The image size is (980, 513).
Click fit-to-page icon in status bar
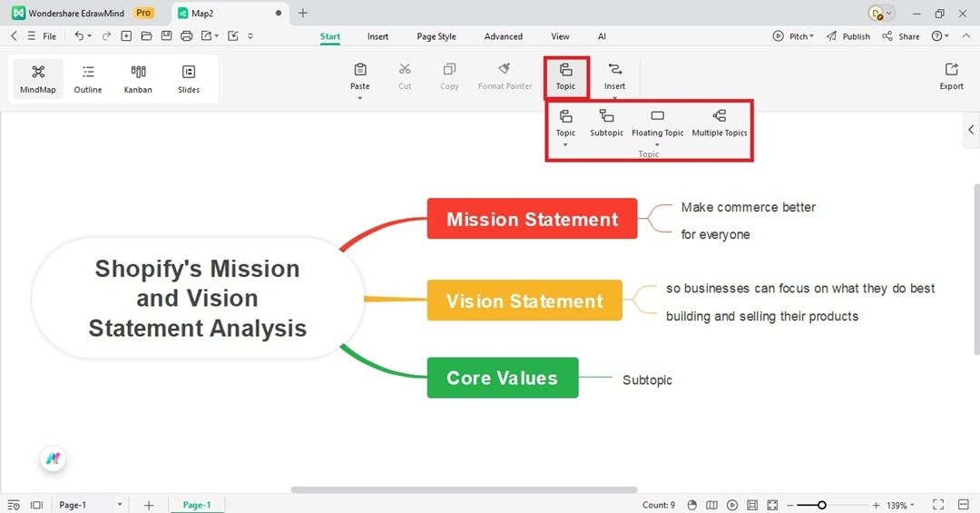[x=752, y=505]
